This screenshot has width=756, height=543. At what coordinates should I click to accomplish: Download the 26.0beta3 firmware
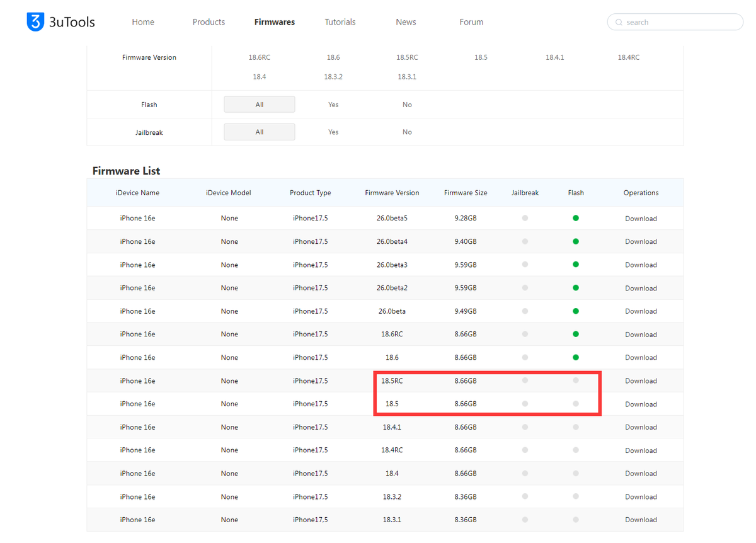641,265
